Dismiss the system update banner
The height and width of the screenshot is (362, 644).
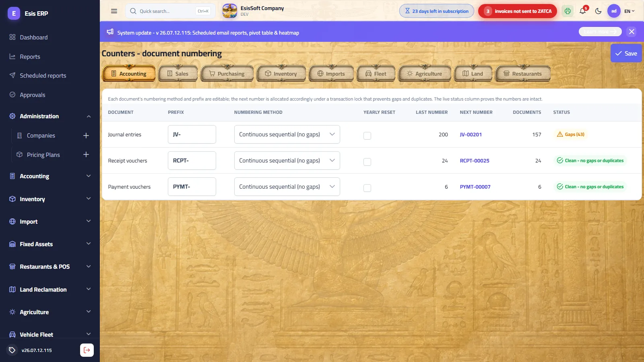[632, 31]
